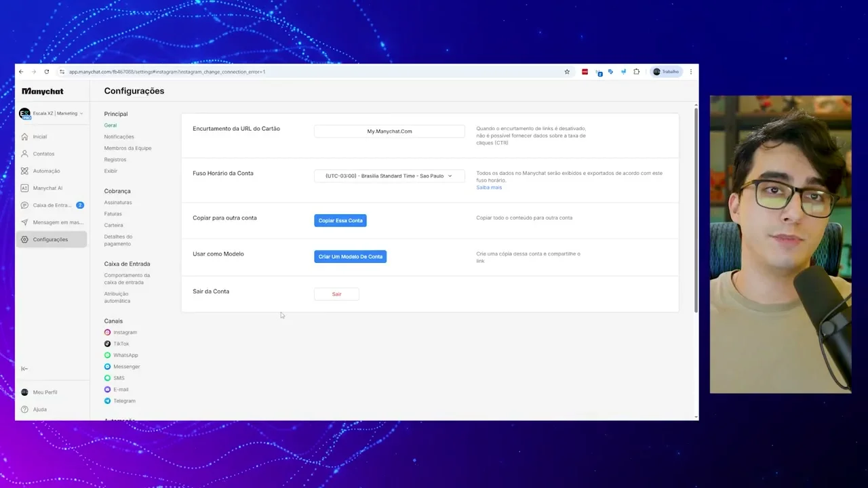Follow the Saiba mais link
The image size is (868, 488).
[489, 187]
